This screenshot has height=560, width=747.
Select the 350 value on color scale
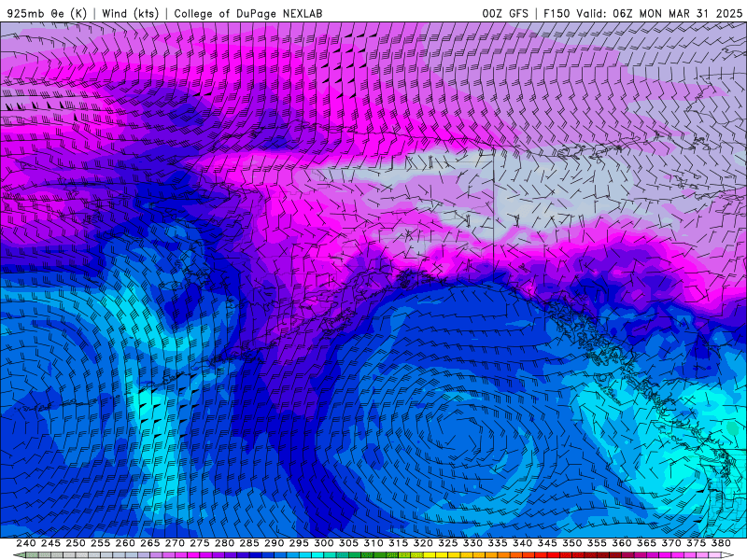pyautogui.click(x=571, y=543)
